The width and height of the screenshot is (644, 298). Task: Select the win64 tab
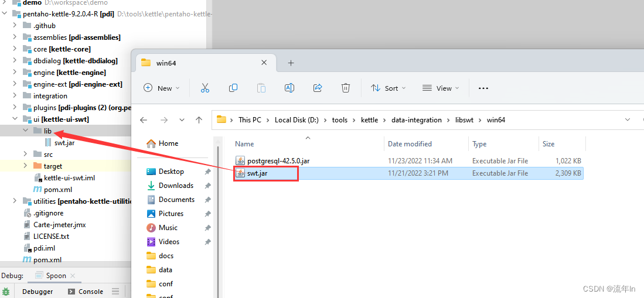coord(205,63)
